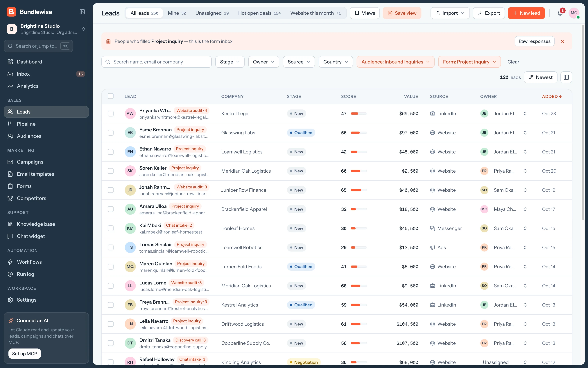Open the Website this month tab
The height and width of the screenshot is (368, 588).
pos(315,13)
